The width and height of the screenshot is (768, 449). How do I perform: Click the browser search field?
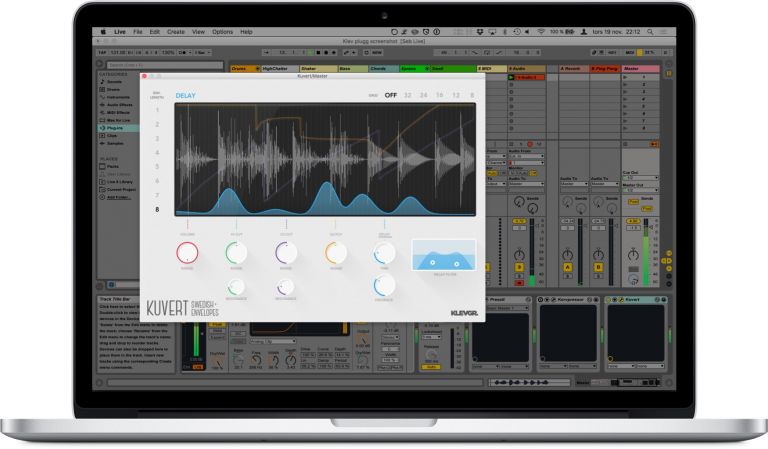click(165, 65)
